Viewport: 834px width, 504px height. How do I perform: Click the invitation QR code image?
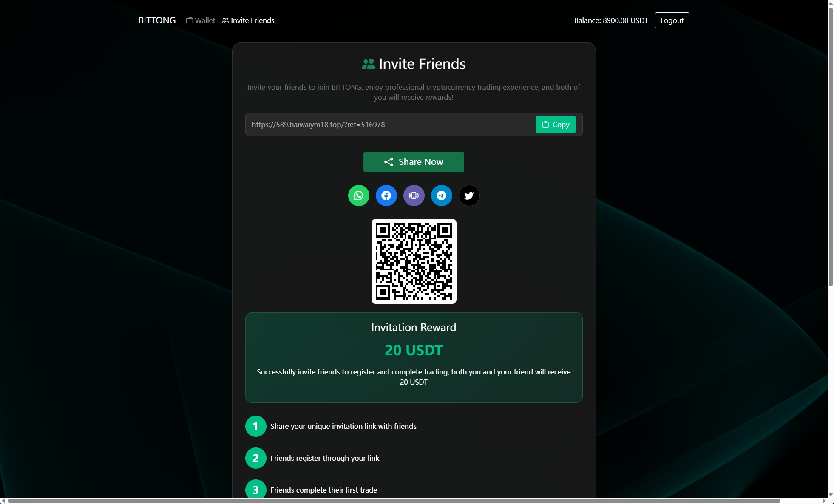414,261
